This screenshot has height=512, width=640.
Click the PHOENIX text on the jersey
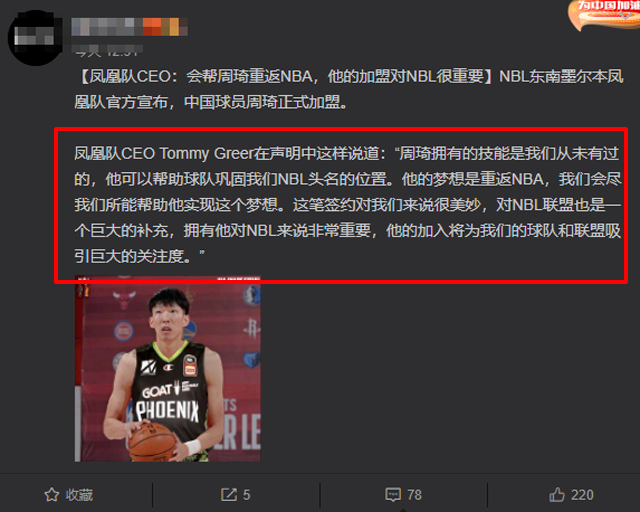[167, 410]
